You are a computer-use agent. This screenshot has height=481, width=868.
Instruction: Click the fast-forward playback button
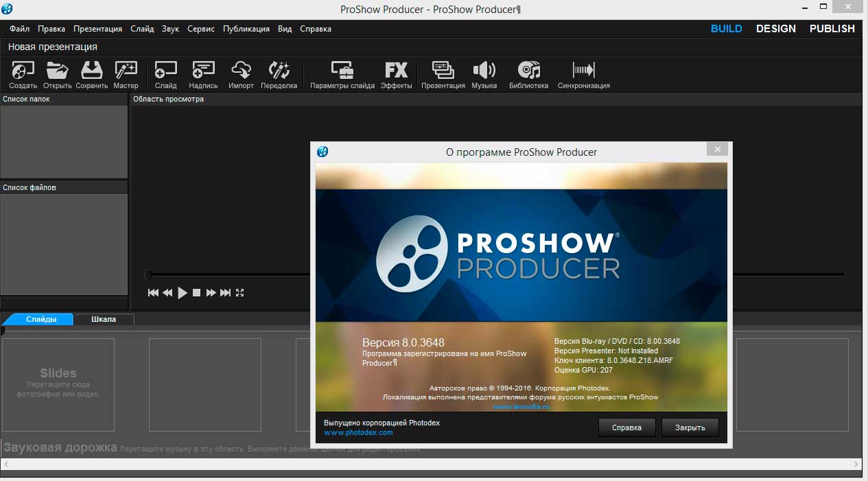pos(211,293)
